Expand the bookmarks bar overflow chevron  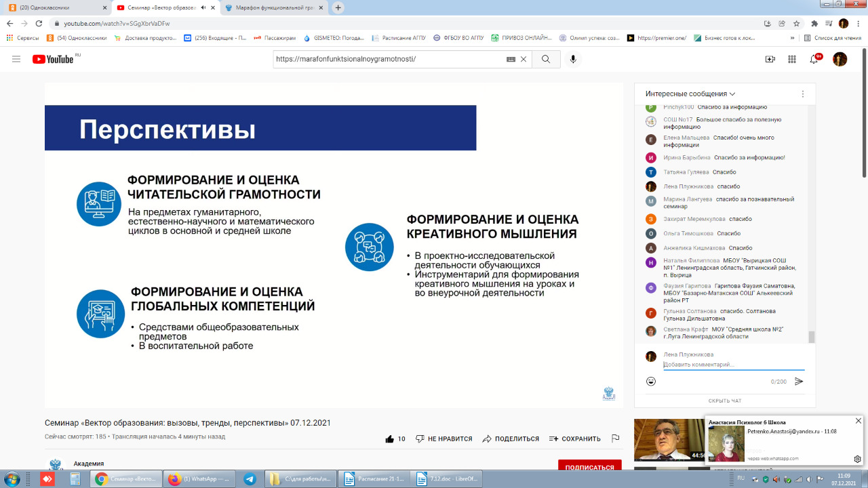pos(792,38)
